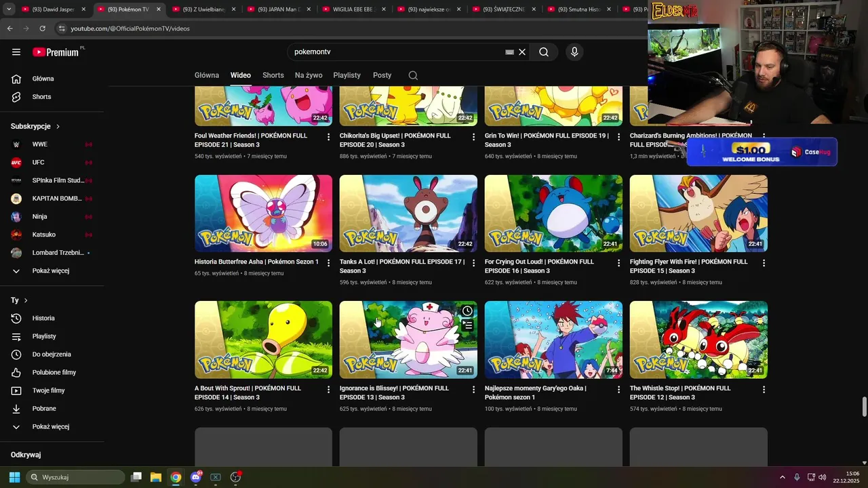Open the on-screen keyboard icon in search box
This screenshot has height=488, width=868.
tap(509, 52)
